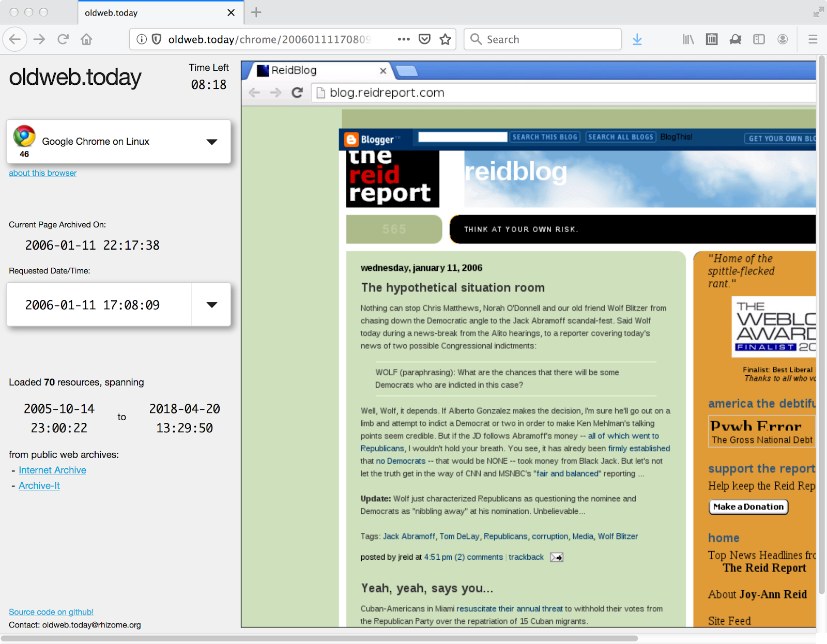Select the oldweb.today Firefox tab
The width and height of the screenshot is (827, 644).
point(160,12)
